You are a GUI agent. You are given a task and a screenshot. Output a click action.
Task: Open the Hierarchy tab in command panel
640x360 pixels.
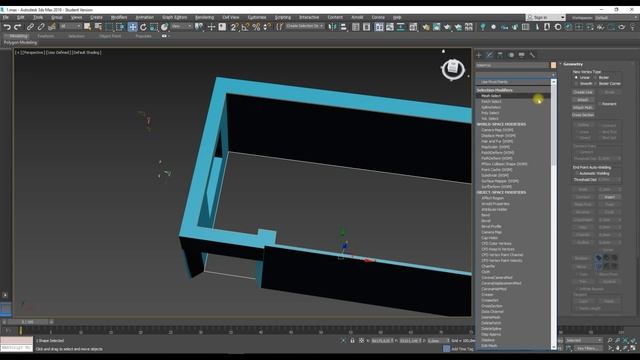pos(500,55)
